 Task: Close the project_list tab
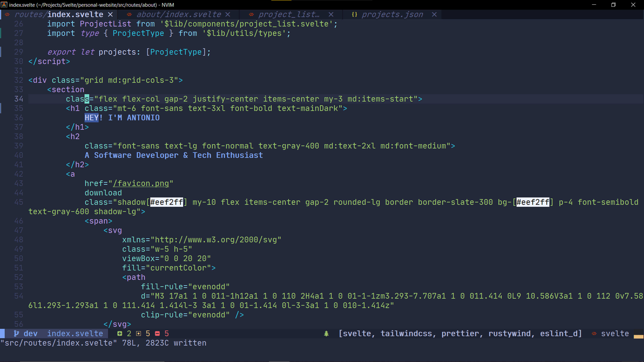tap(331, 14)
